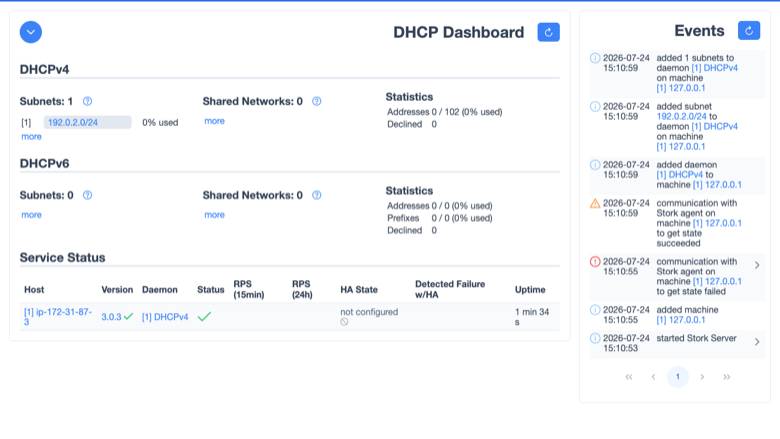Refresh the DHCP Dashboard

coord(549,32)
